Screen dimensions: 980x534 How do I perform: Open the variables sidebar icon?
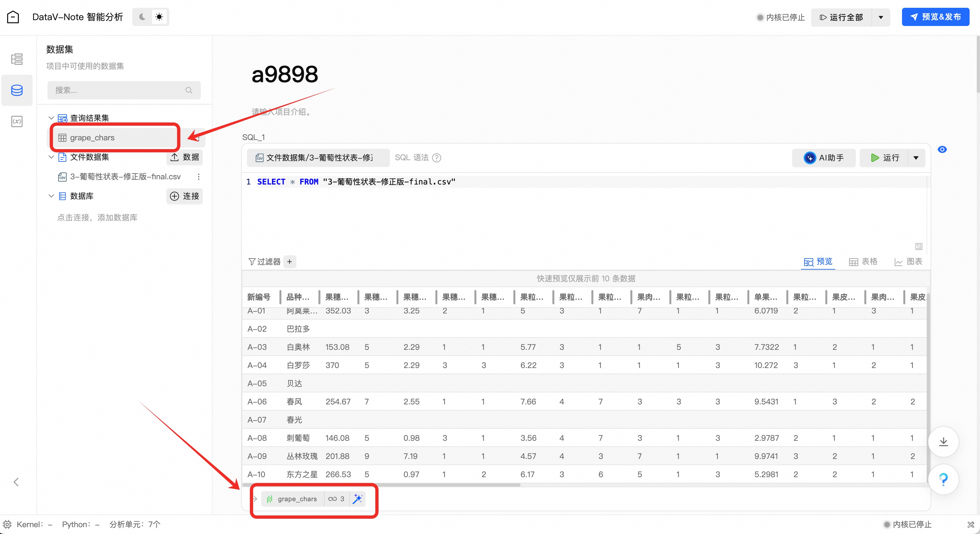(x=17, y=122)
